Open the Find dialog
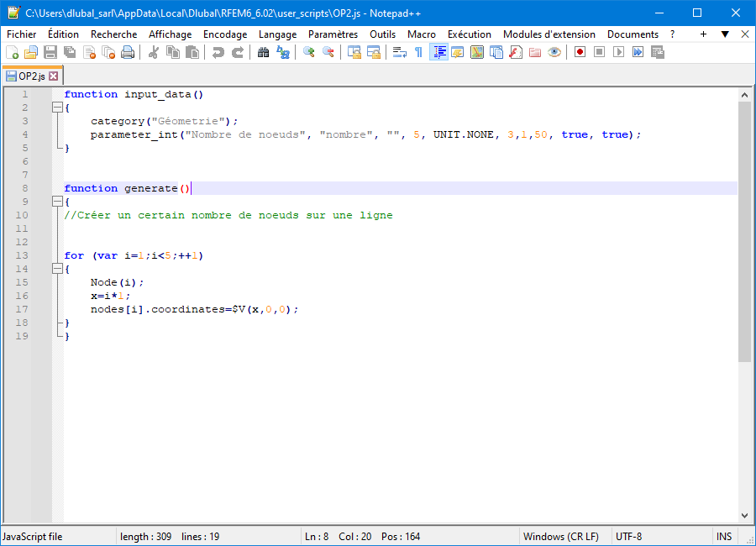 pyautogui.click(x=263, y=52)
